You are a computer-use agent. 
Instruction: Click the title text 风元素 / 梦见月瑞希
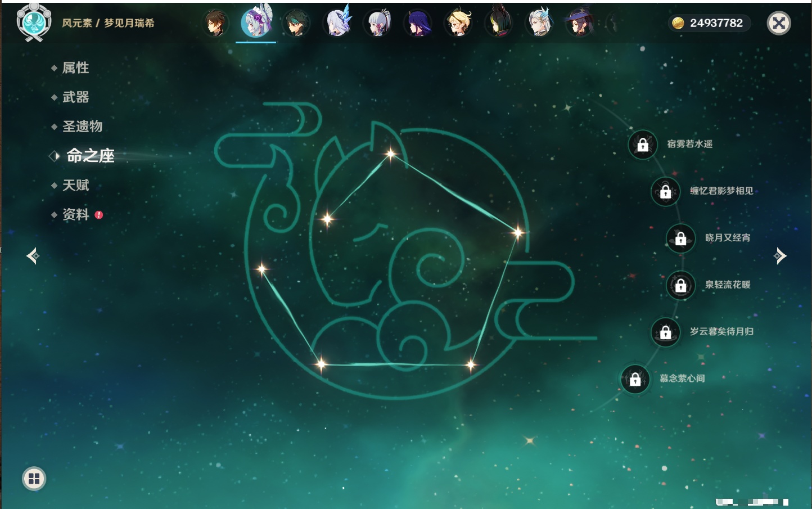click(108, 23)
